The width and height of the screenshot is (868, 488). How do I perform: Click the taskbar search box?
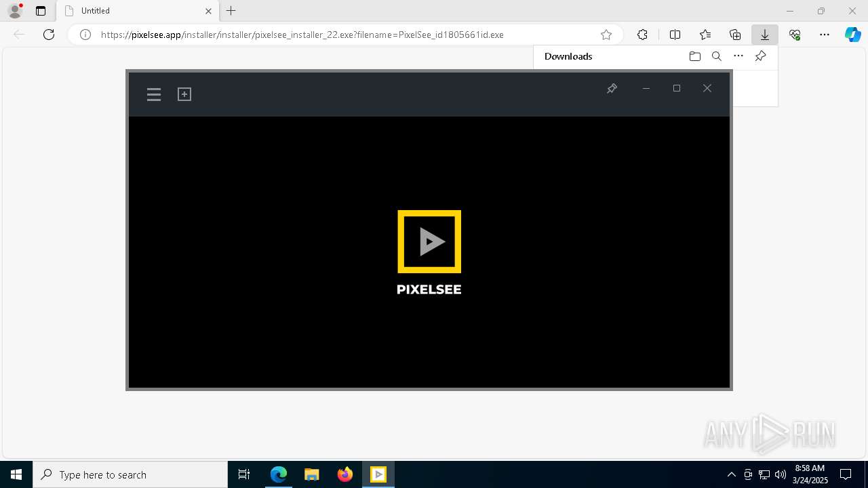tap(130, 474)
